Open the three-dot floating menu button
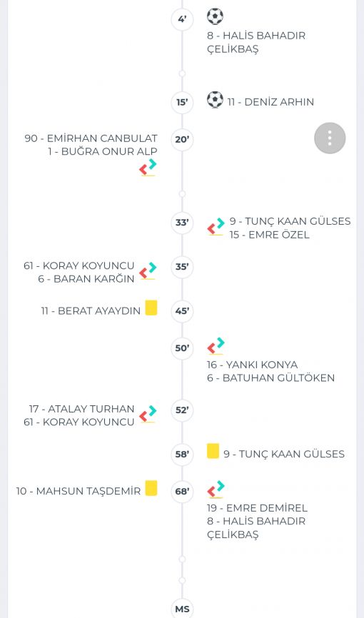Image resolution: width=364 pixels, height=618 pixels. (x=330, y=138)
